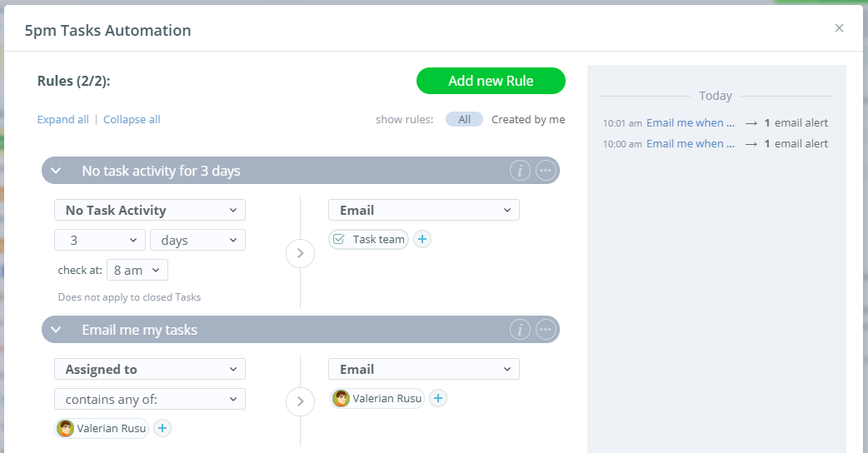Add recipient next to Task team
868x453 pixels.
(422, 239)
